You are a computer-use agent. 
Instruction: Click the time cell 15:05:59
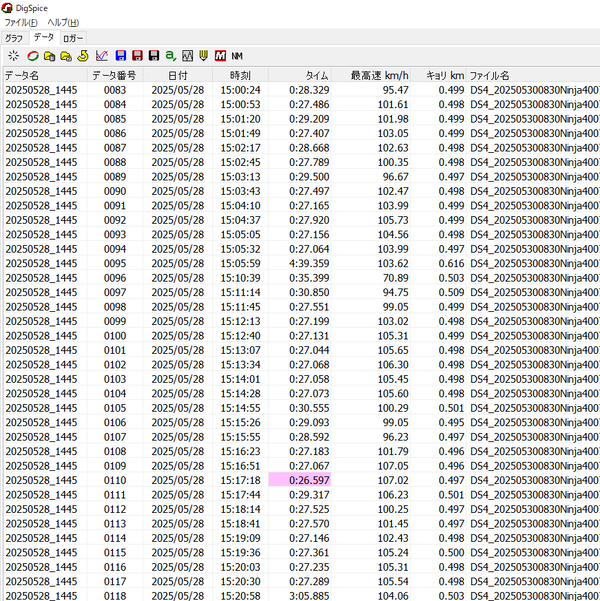[x=240, y=263]
